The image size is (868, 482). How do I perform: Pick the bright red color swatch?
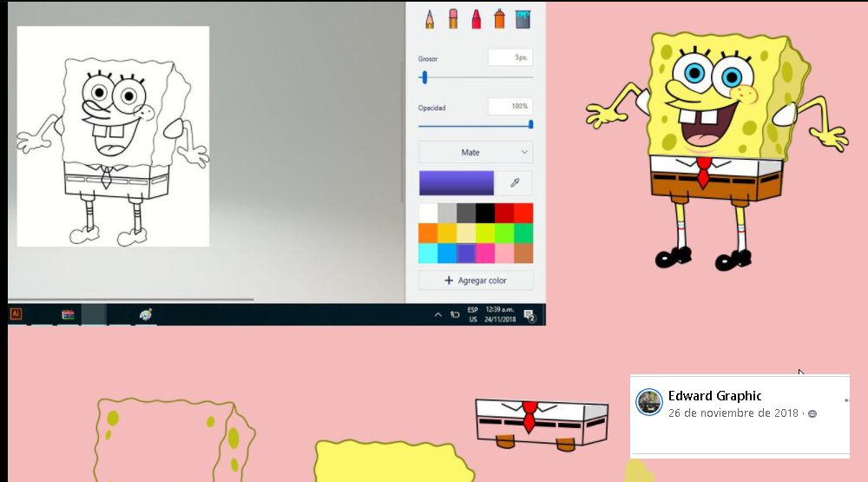[x=523, y=214]
